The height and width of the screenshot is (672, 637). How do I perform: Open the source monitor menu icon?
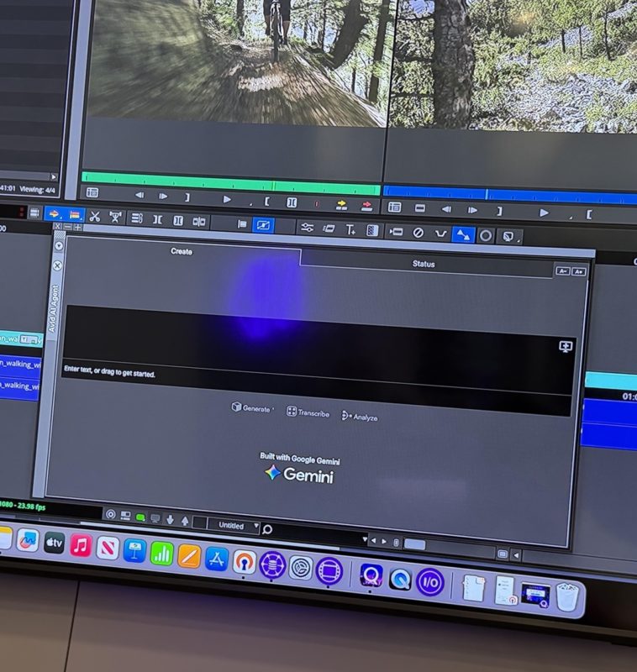coord(92,193)
